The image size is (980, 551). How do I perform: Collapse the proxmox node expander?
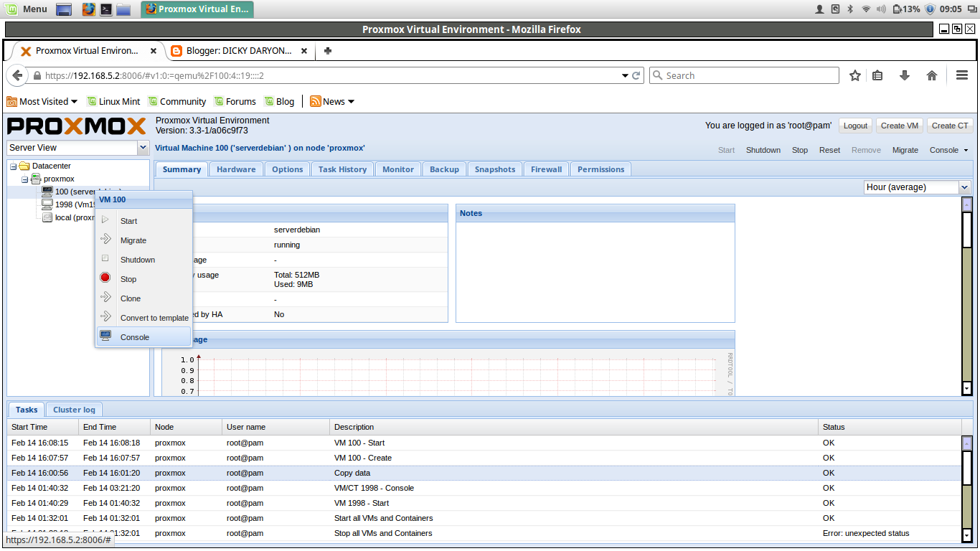pyautogui.click(x=24, y=179)
